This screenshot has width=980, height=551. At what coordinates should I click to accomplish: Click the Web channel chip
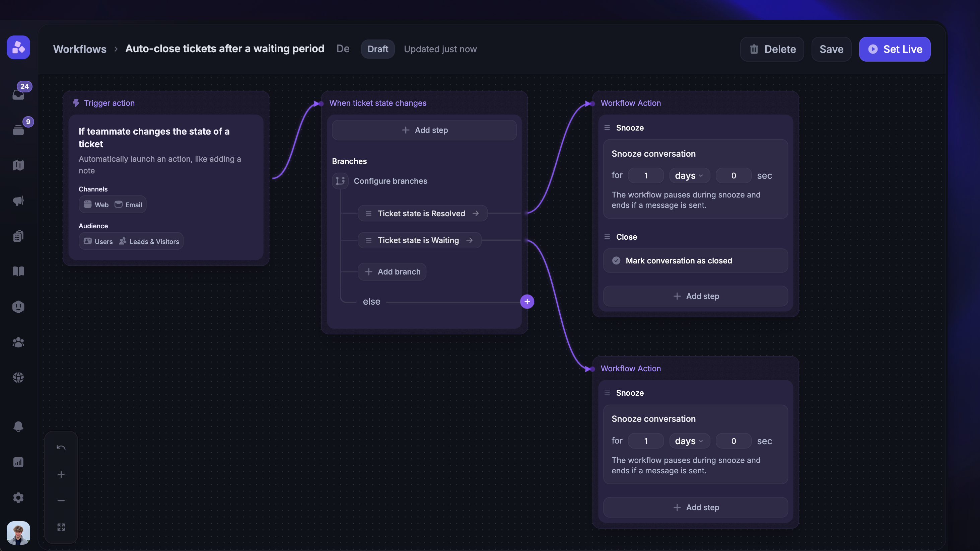pyautogui.click(x=96, y=205)
